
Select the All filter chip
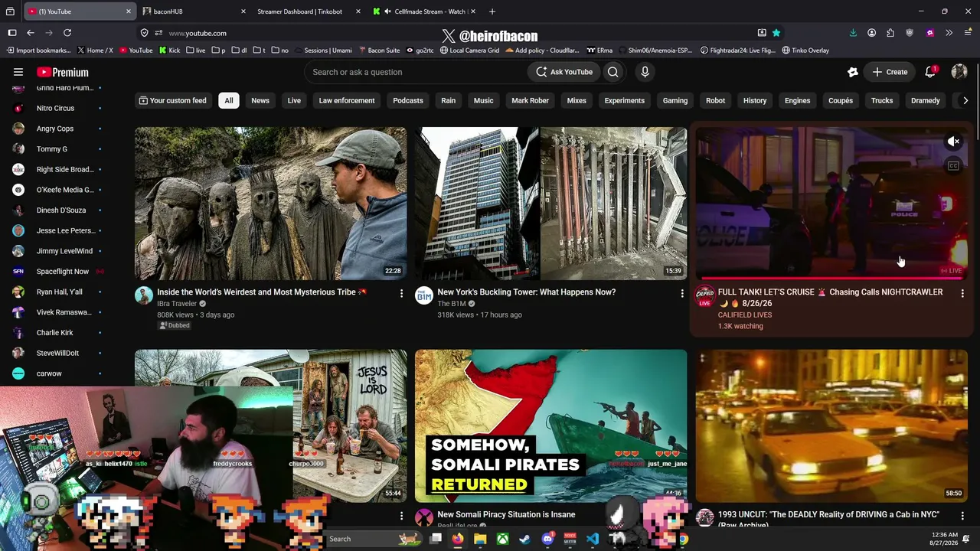pos(228,100)
